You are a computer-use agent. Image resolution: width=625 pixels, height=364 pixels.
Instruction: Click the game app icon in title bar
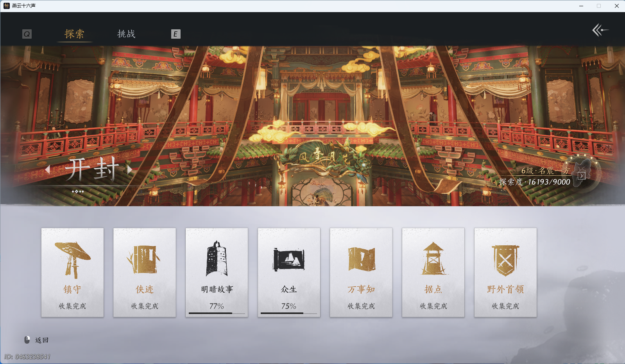(x=6, y=6)
